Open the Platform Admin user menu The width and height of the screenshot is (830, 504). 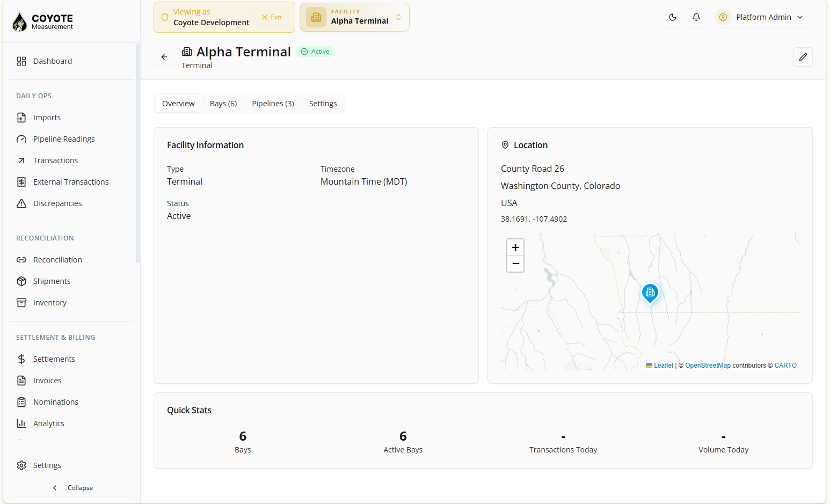pos(761,17)
